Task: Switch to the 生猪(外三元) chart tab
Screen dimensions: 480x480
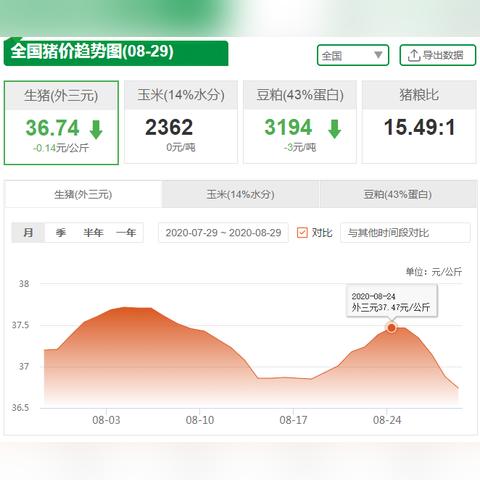Action: [83, 194]
